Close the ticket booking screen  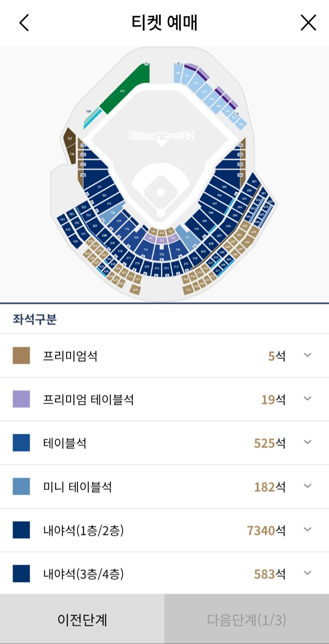(308, 23)
